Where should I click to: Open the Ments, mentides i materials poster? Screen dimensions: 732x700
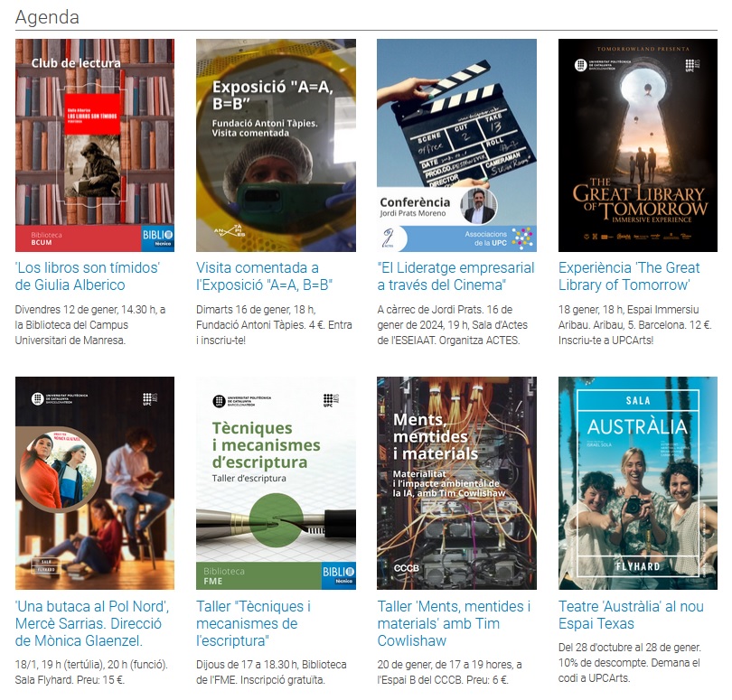coord(456,483)
